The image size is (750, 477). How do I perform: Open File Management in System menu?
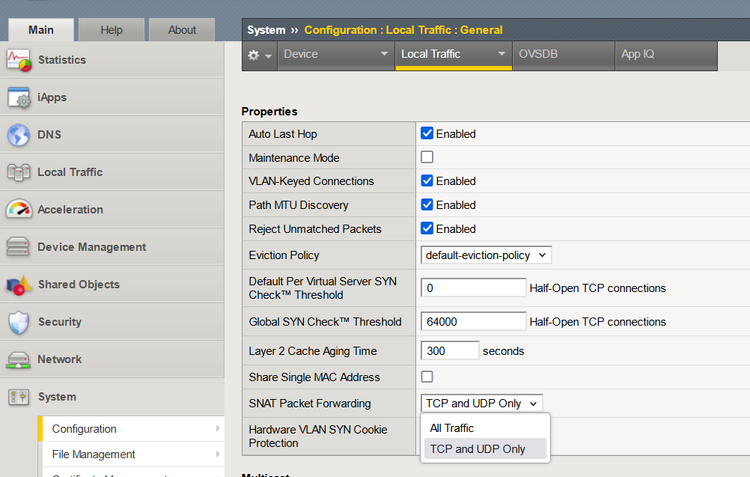click(93, 454)
